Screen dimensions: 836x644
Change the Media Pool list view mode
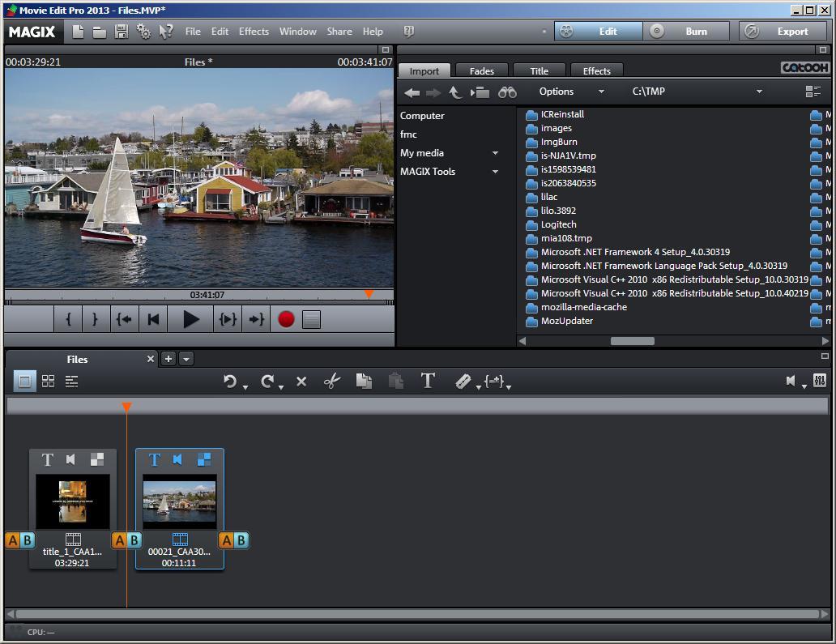pyautogui.click(x=813, y=92)
